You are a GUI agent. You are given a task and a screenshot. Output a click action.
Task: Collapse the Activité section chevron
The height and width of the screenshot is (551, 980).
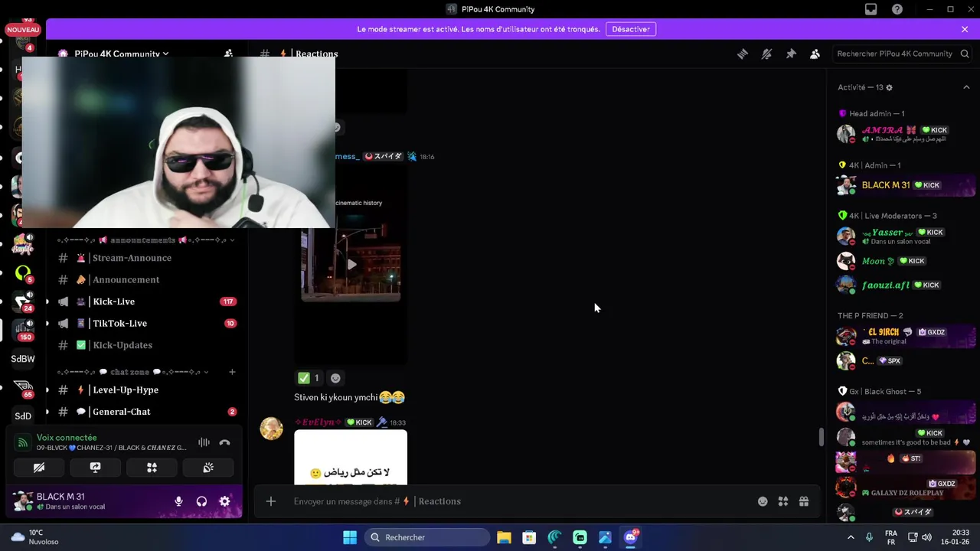tap(966, 87)
